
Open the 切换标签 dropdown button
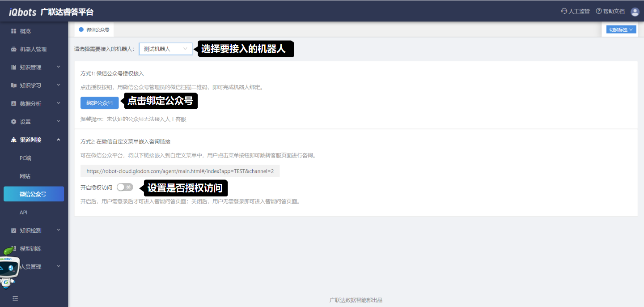(x=621, y=30)
